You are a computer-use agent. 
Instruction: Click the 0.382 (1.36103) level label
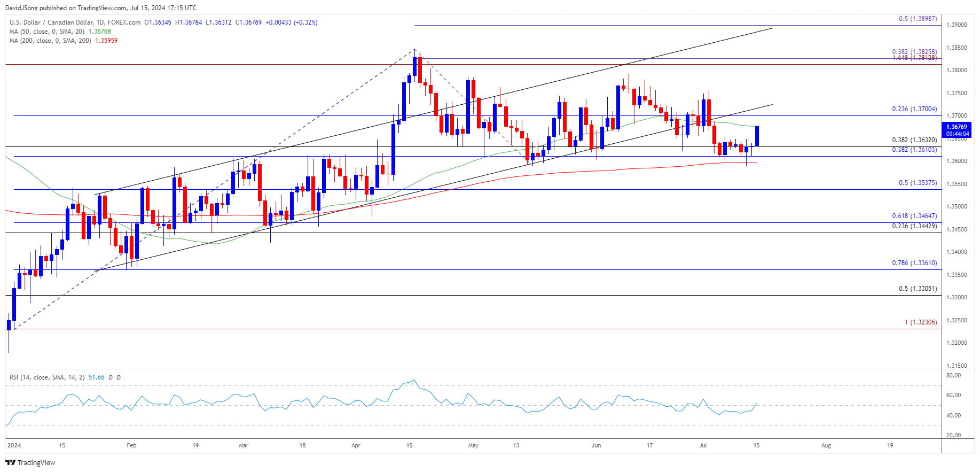pos(914,150)
